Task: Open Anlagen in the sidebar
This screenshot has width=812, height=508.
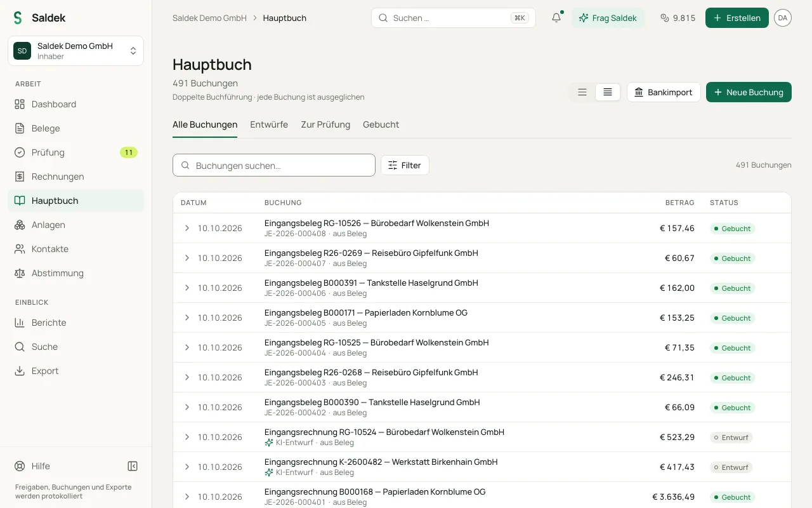Action: (x=75, y=225)
